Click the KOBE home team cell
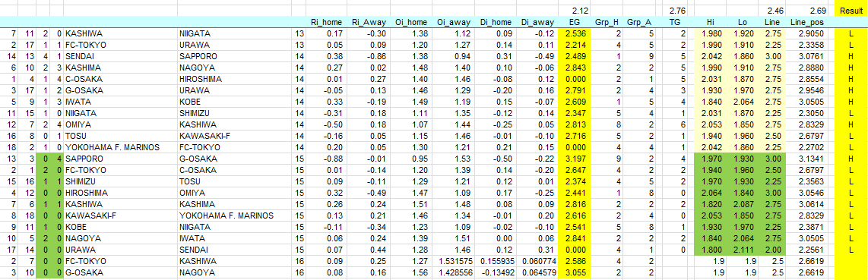 tap(120, 227)
